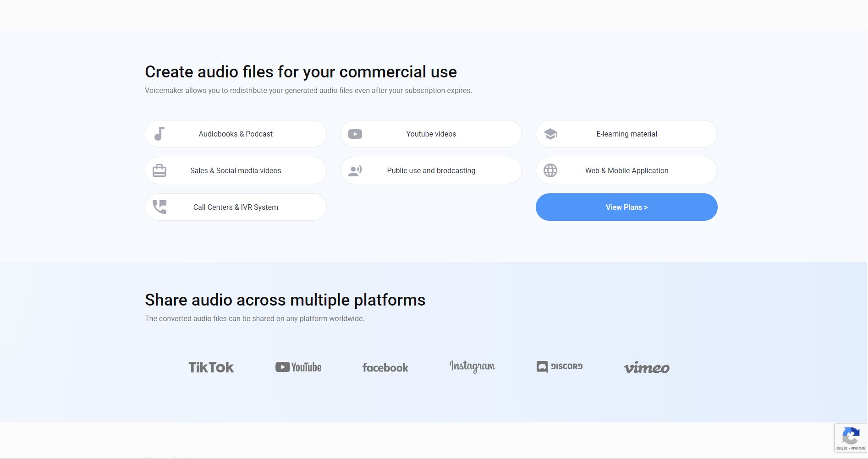
Task: Click the globe Web & Mobile icon
Action: point(550,170)
